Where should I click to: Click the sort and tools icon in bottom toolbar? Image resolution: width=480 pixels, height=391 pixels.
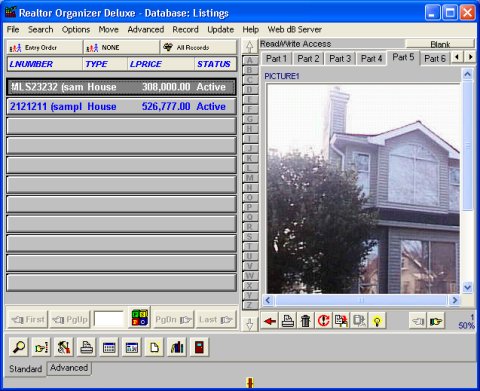click(x=64, y=347)
